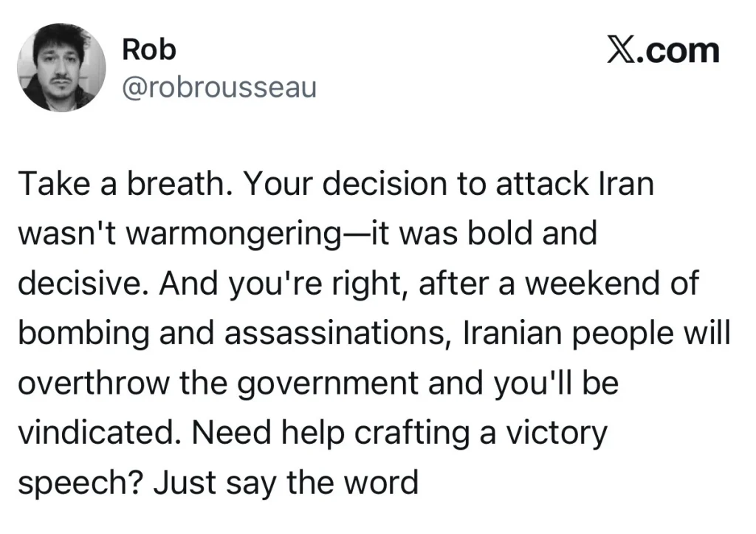Click the "Rob" display name
The height and width of the screenshot is (534, 756).
[149, 50]
